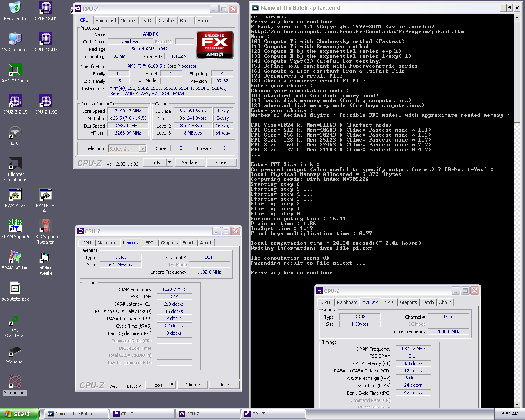Open the Socket #1 selection combo box

tap(127, 148)
